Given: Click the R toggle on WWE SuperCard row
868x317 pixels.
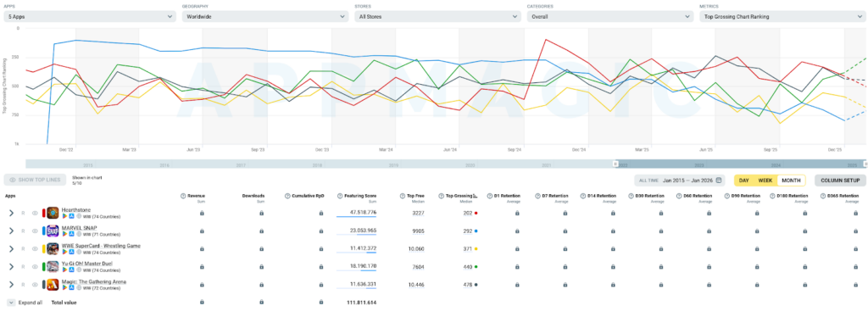Looking at the screenshot, I should pyautogui.click(x=23, y=248).
